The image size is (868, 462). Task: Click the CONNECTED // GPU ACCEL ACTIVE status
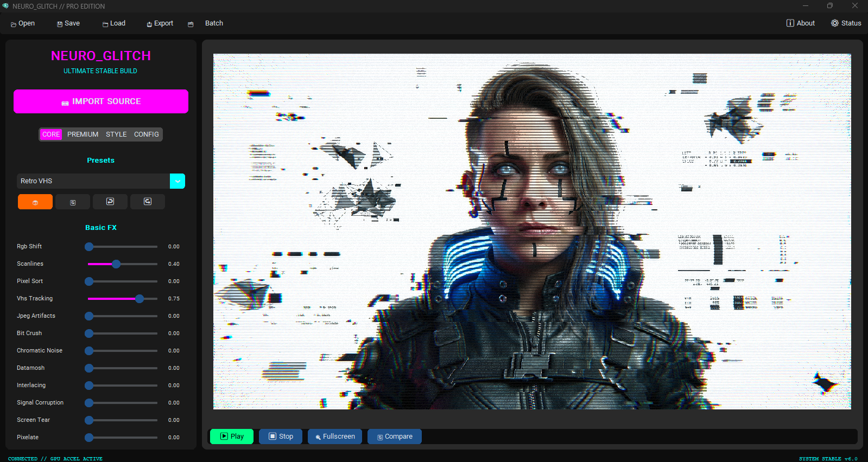pyautogui.click(x=55, y=459)
